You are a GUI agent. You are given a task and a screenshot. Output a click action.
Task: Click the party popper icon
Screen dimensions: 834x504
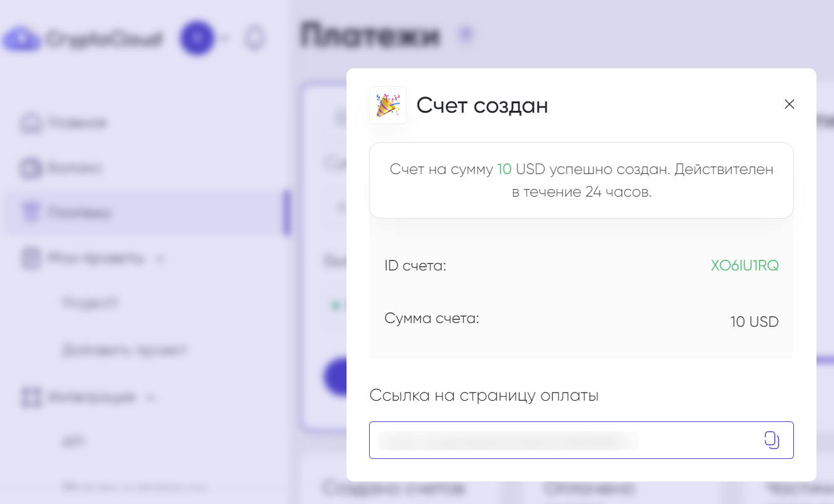[387, 105]
